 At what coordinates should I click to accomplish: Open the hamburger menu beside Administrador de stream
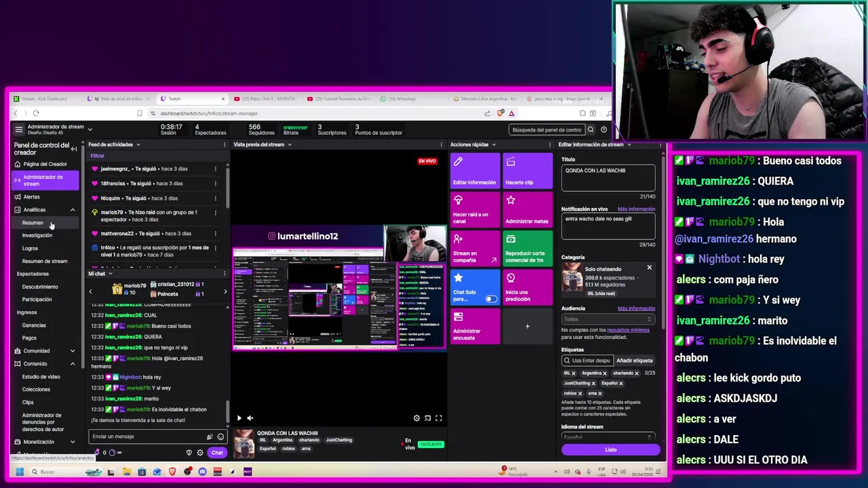point(19,129)
